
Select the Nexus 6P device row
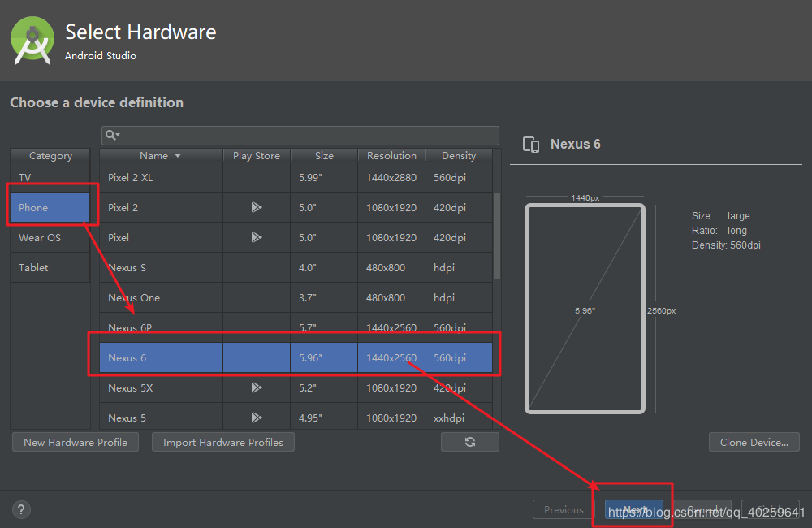pos(296,327)
